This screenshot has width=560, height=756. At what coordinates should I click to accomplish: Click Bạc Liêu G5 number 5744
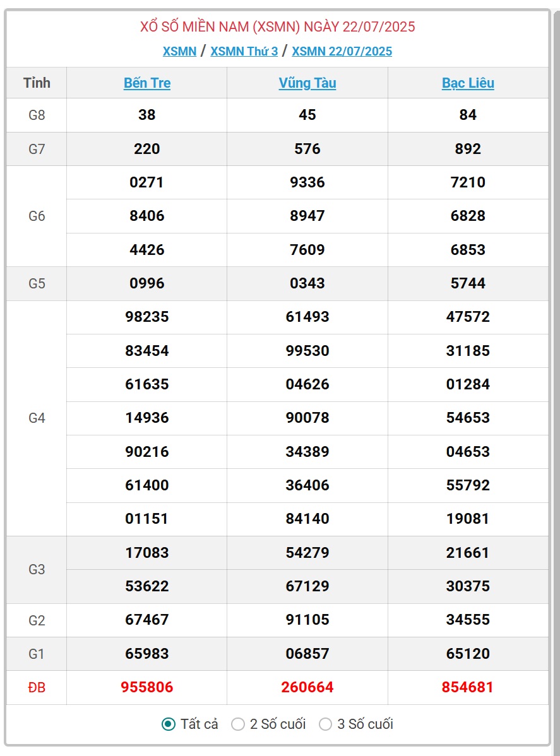[468, 283]
